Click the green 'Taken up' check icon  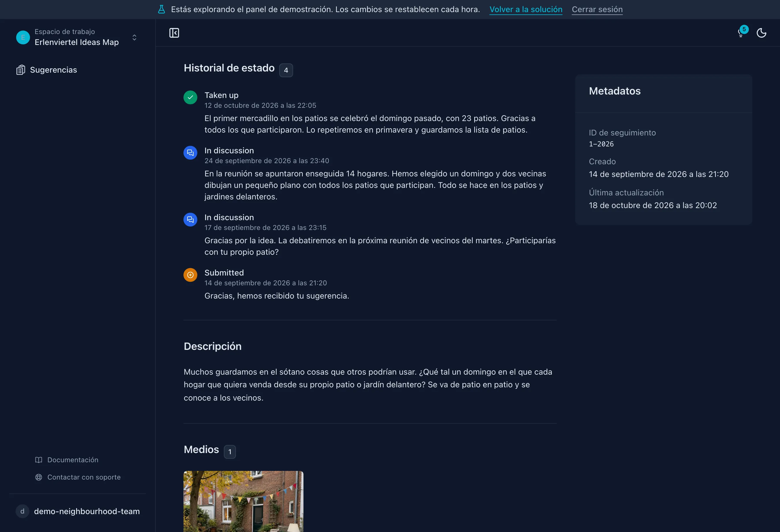pos(190,97)
